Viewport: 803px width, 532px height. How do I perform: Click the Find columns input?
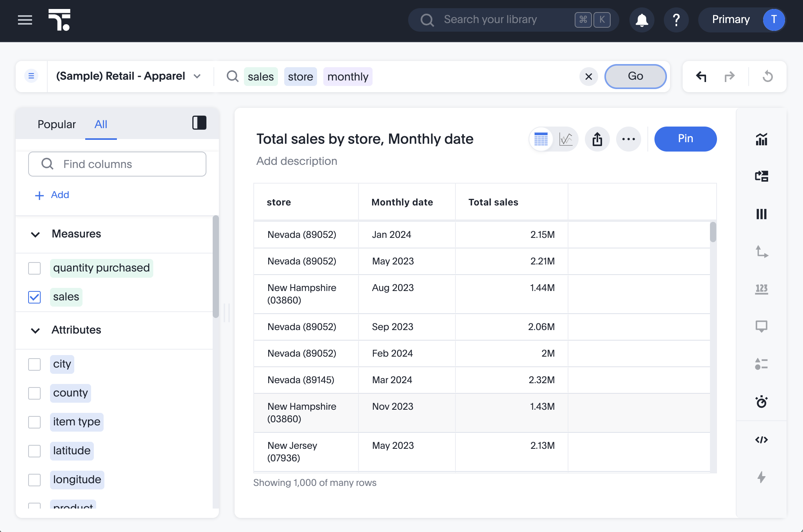pos(117,164)
